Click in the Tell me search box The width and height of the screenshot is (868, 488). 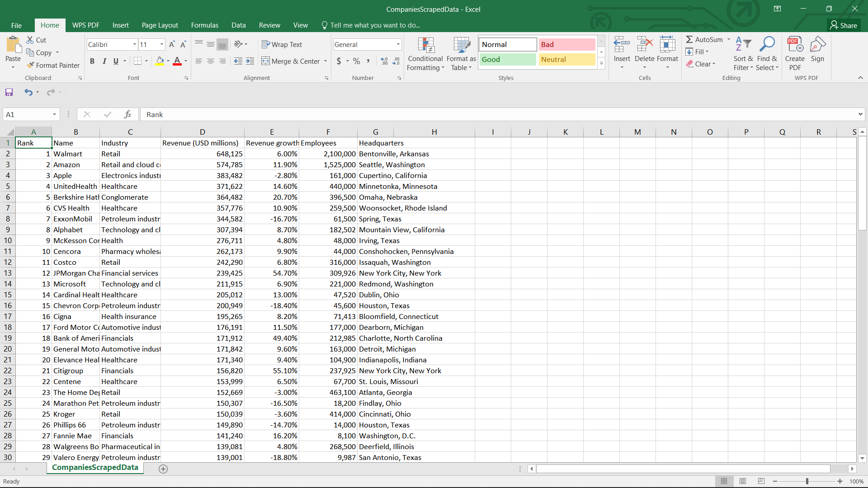375,25
